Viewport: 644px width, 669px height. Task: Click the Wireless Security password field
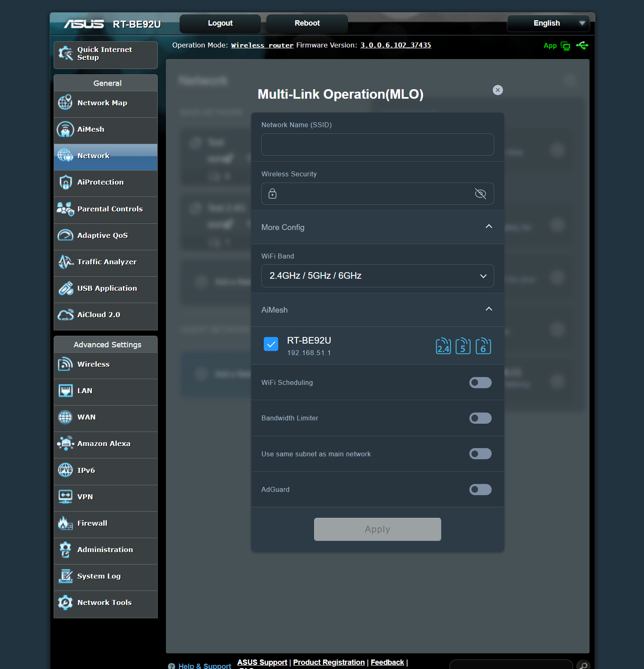(x=378, y=194)
